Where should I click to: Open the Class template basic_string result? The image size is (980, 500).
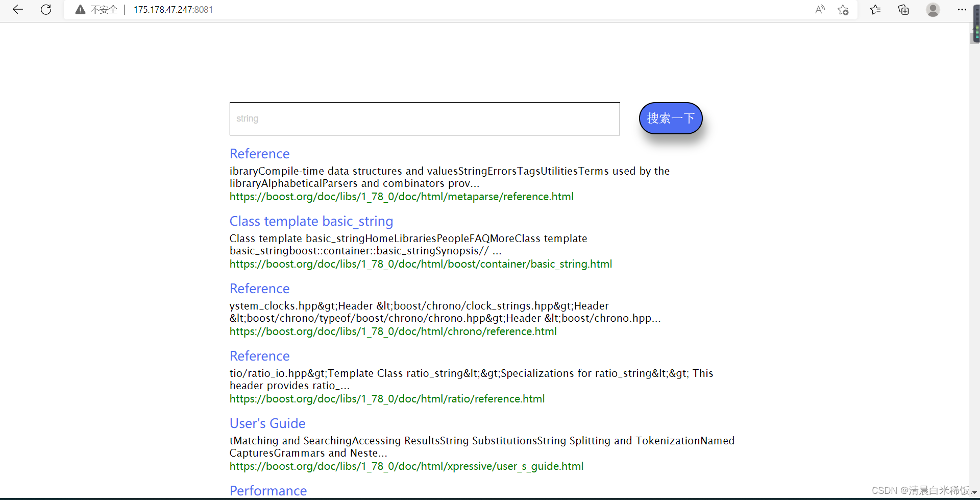pos(311,221)
